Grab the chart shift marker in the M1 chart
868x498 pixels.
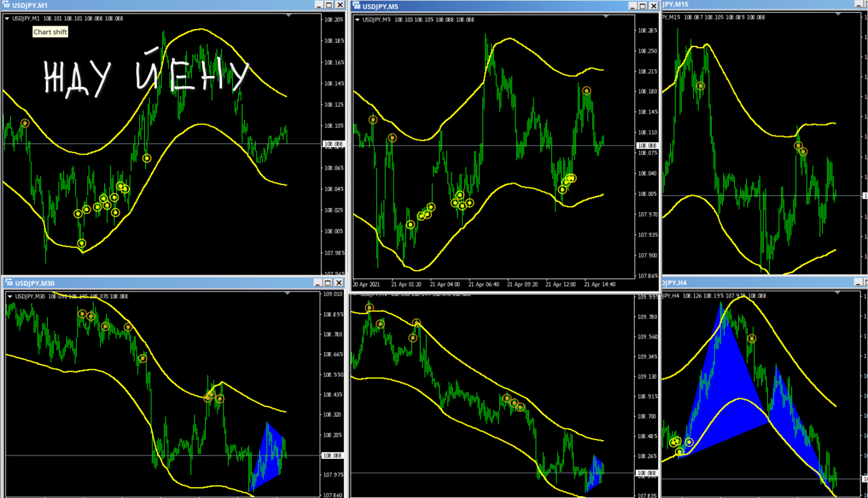[x=288, y=15]
